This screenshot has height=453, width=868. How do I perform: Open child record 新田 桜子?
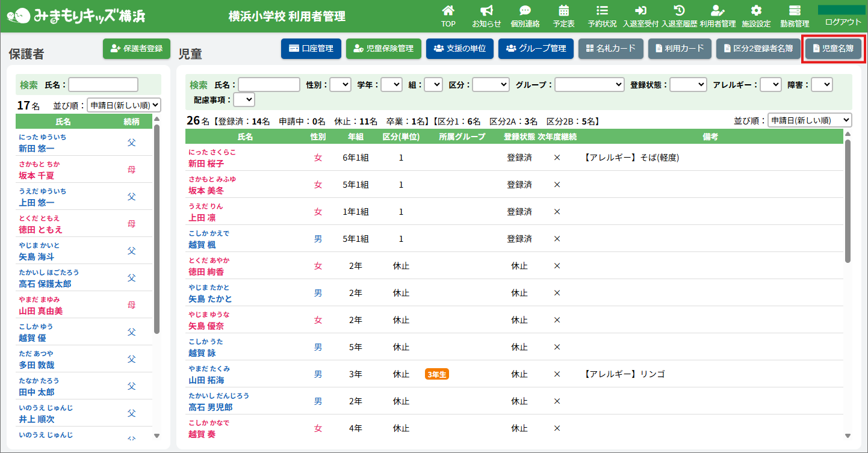(x=206, y=164)
